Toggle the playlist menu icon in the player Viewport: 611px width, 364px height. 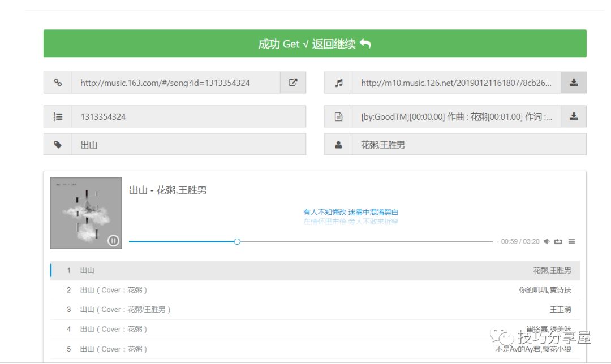(x=571, y=241)
